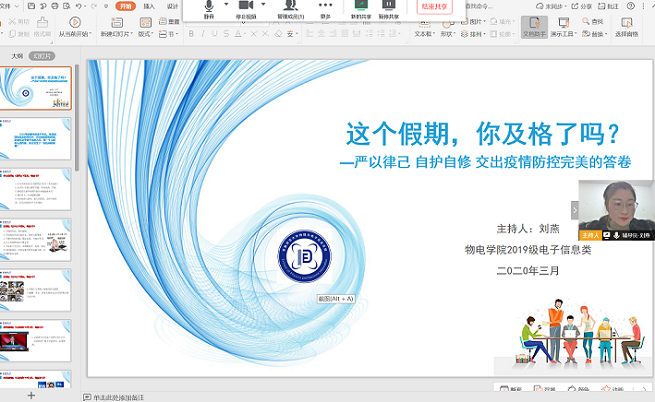The image size is (655, 402).
Task: Click the help question mark icon
Action: 631,6
